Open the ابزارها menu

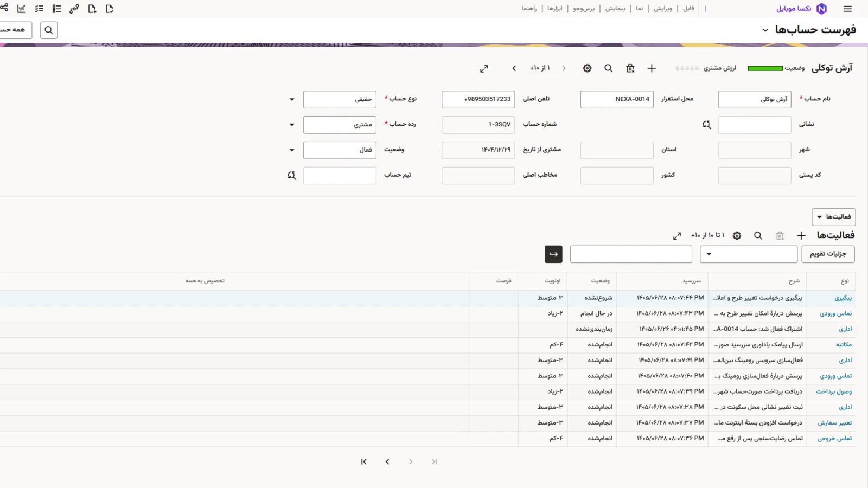555,9
